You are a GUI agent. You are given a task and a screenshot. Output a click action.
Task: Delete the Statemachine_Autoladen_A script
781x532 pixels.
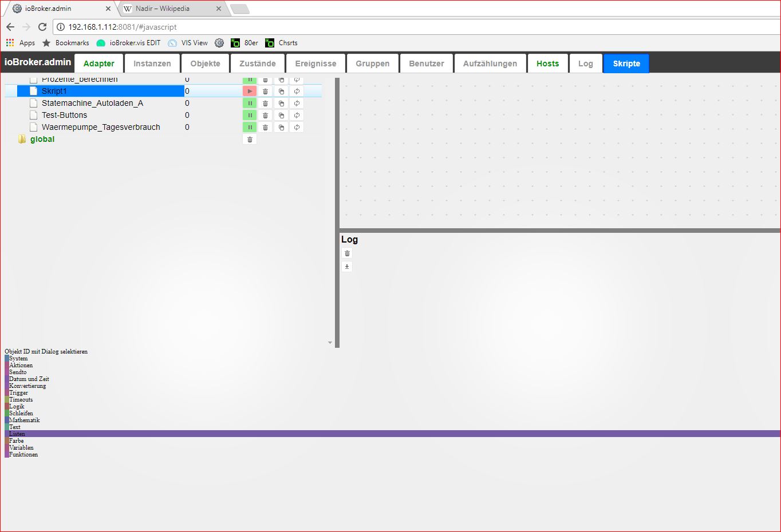265,103
